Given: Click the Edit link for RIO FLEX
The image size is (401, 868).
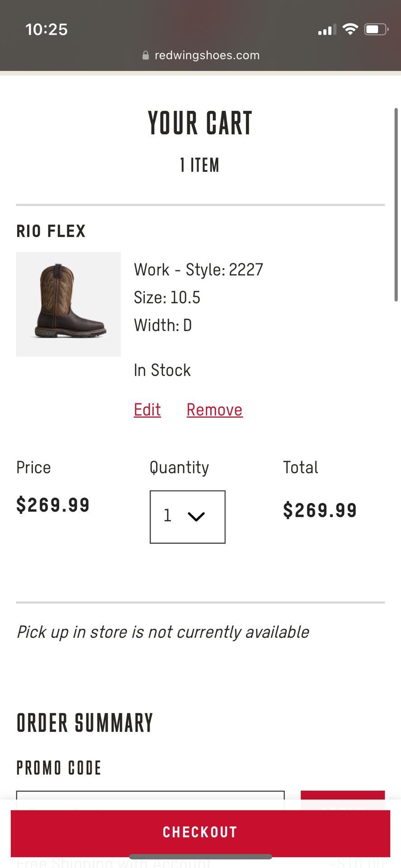Looking at the screenshot, I should pos(147,410).
